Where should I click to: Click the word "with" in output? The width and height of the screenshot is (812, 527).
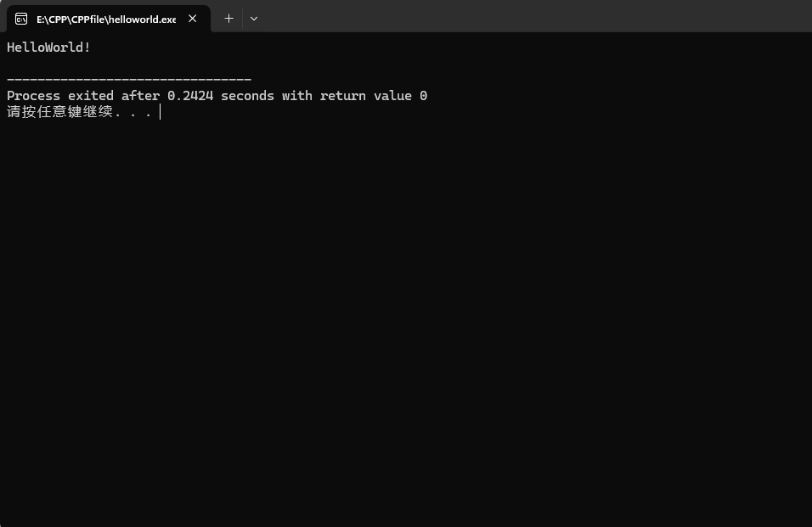[x=297, y=96]
